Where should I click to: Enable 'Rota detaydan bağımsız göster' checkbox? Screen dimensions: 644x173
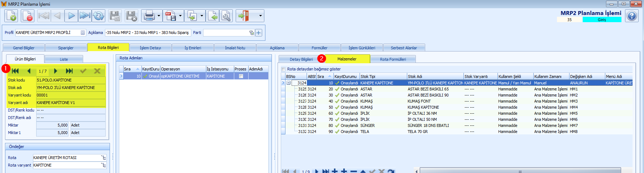click(283, 69)
